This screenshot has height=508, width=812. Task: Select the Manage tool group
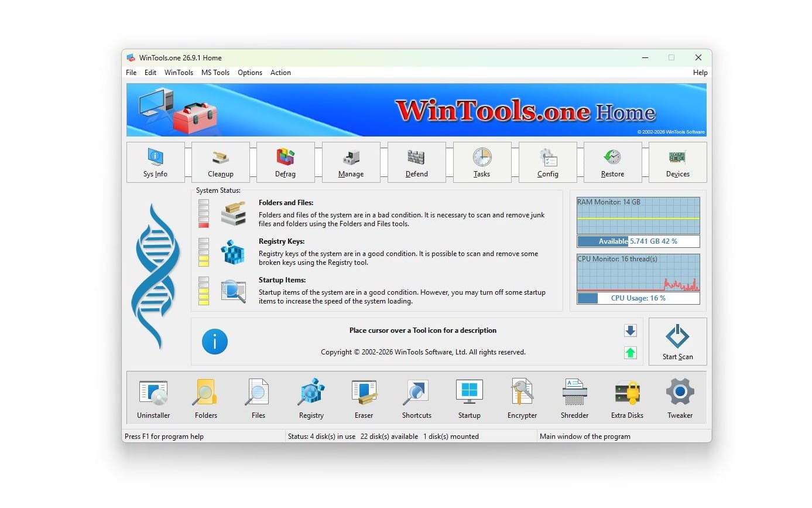pos(351,162)
